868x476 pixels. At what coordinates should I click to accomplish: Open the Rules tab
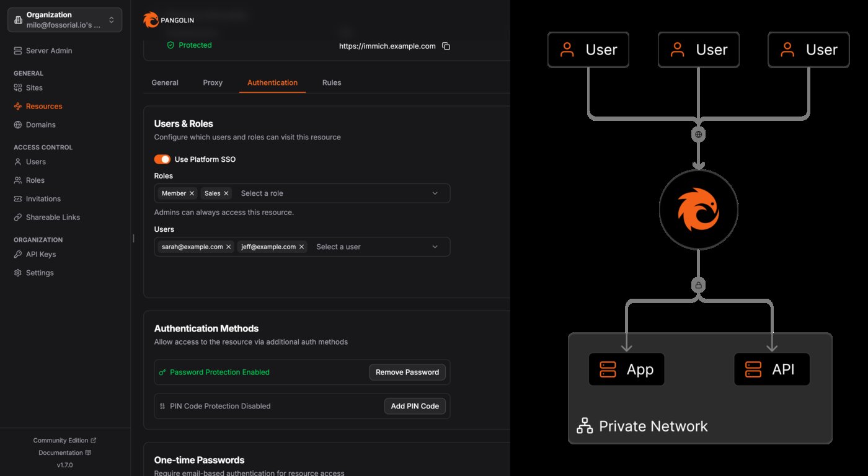pos(332,82)
